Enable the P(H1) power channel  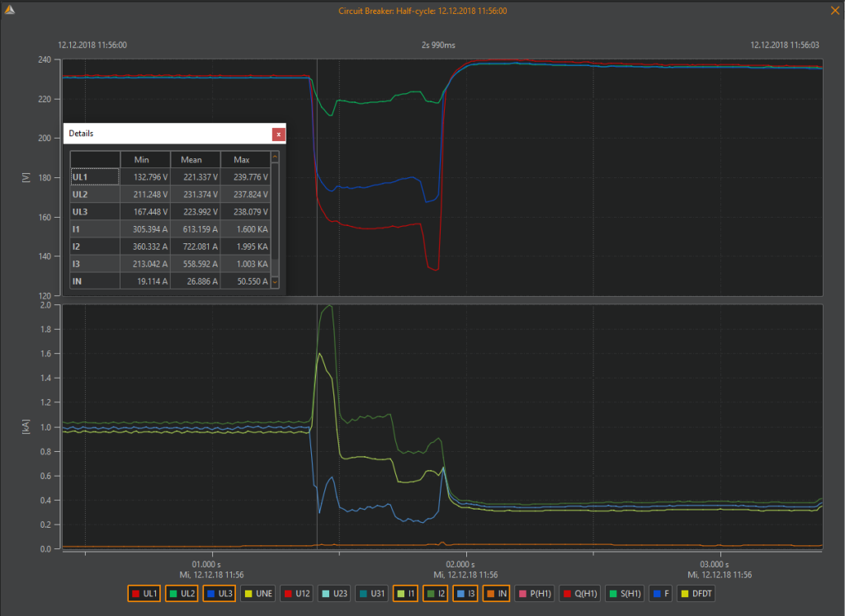click(535, 594)
